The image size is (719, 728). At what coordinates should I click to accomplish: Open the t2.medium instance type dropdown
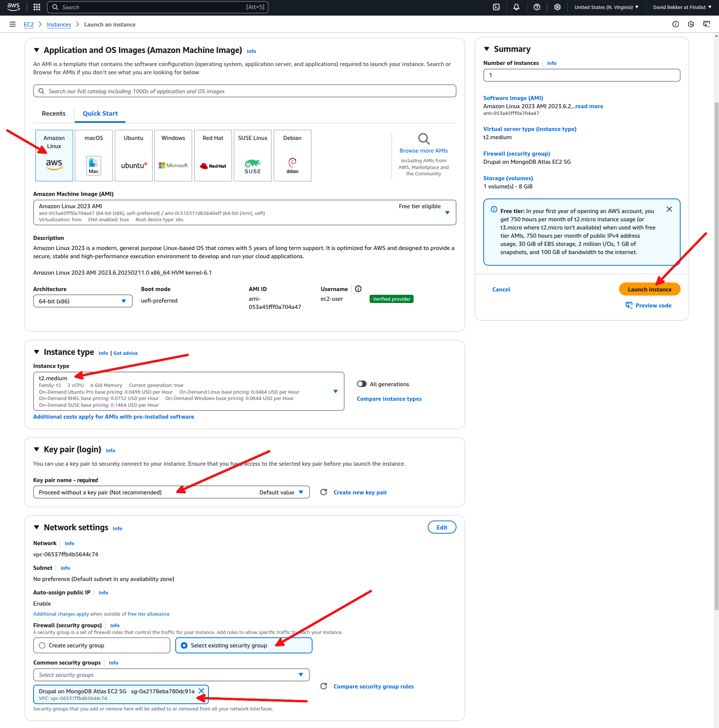[189, 391]
